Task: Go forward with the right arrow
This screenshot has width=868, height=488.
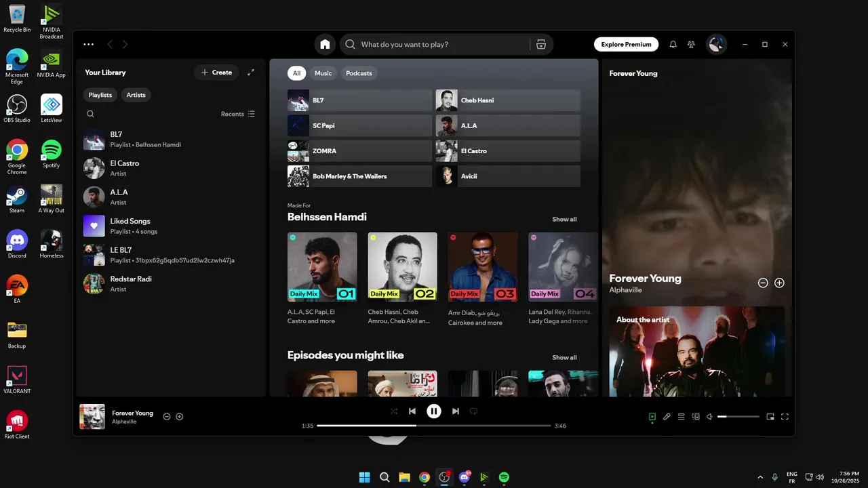Action: pos(125,44)
